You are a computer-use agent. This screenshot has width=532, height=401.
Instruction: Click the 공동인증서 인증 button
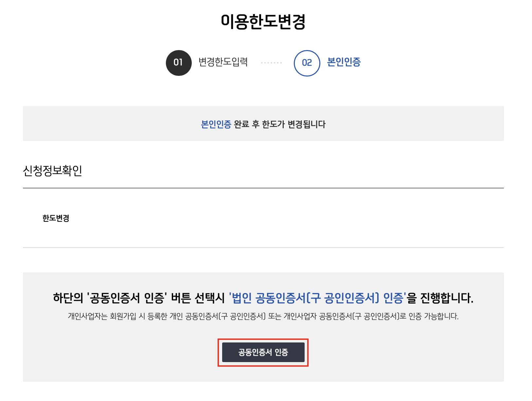pyautogui.click(x=263, y=352)
